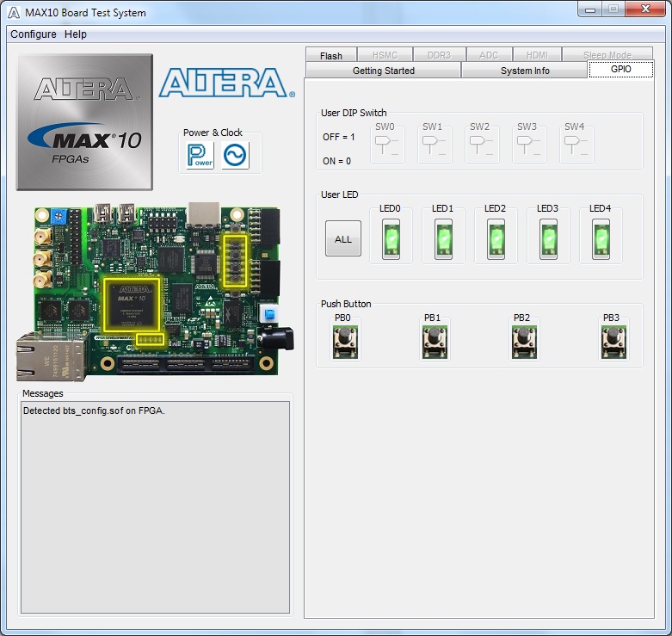Screen dimensions: 672x636
Task: Toggle LED4 indicator
Action: 601,238
